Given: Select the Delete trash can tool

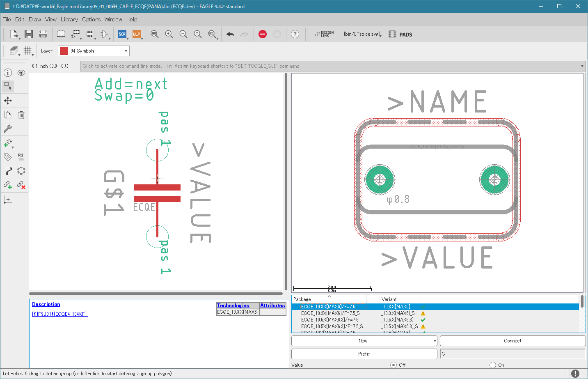Looking at the screenshot, I should [x=21, y=115].
